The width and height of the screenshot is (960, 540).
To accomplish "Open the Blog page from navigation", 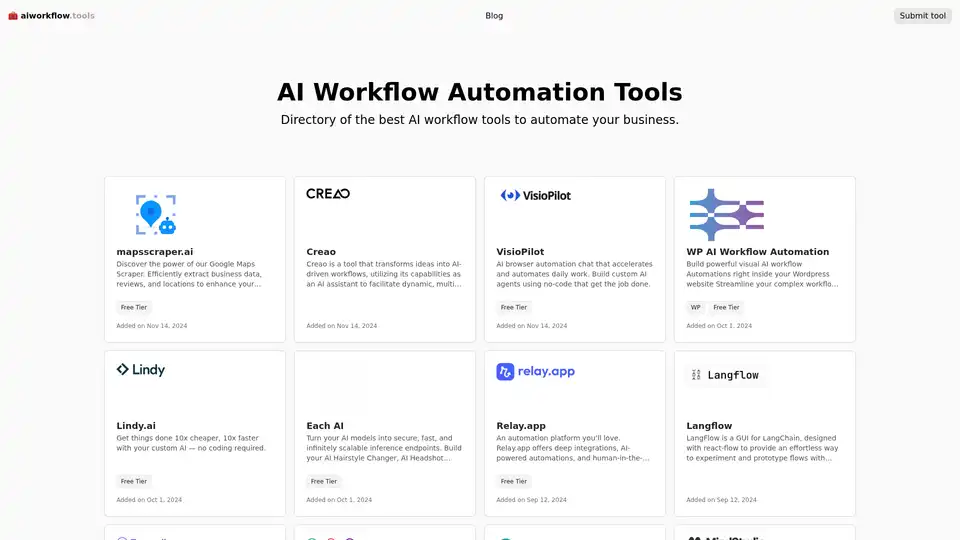I will click(x=494, y=16).
